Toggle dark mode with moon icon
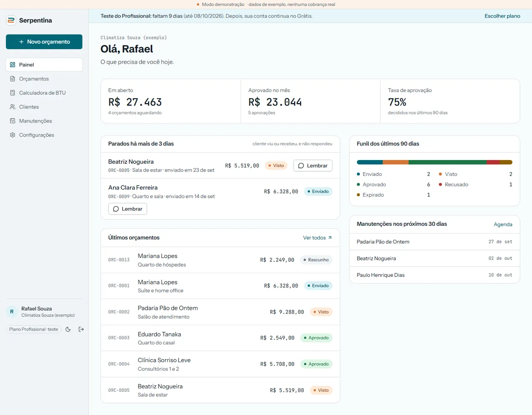 (68, 329)
